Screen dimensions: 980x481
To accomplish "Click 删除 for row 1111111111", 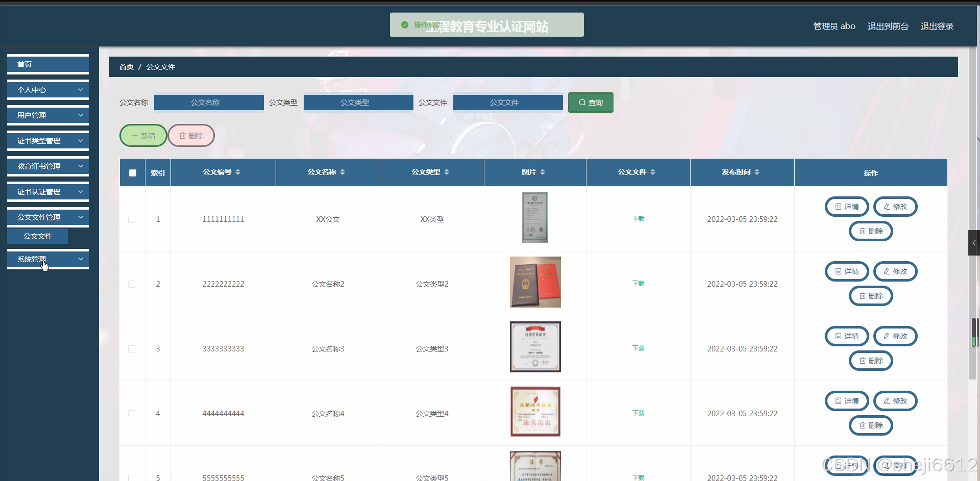I will pyautogui.click(x=871, y=231).
